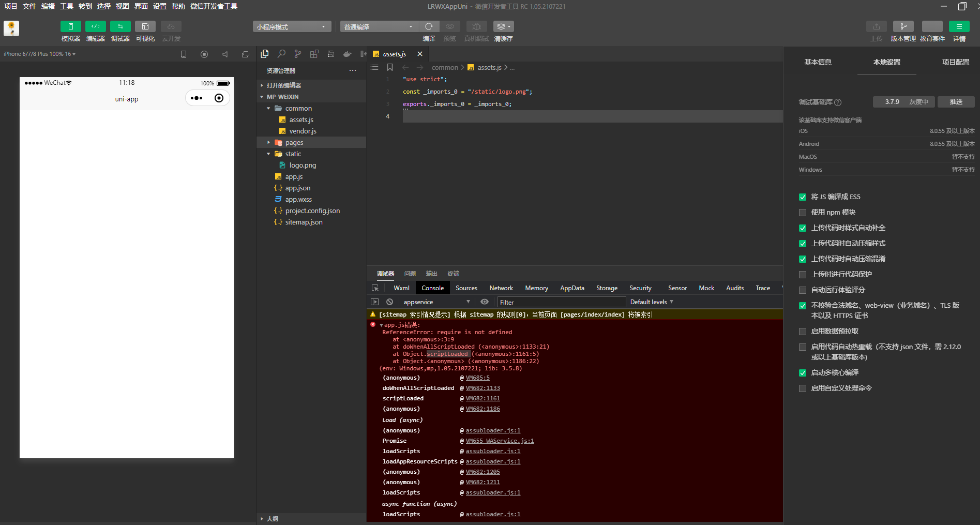Screen dimensions: 980x525
Task: Collapse the MP-WEIXIN project root
Action: [311, 97]
